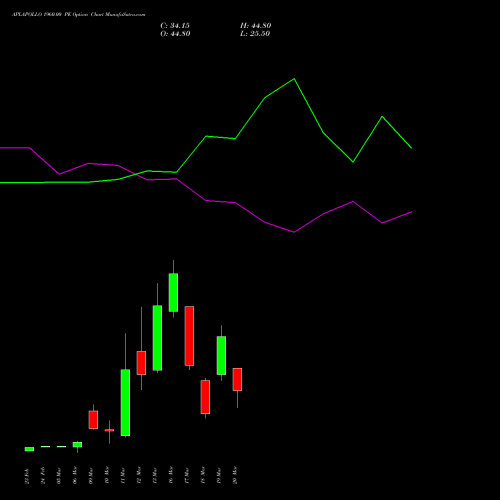
Task: Select the tall green candle above 11 Mar
Action: [x=125, y=402]
